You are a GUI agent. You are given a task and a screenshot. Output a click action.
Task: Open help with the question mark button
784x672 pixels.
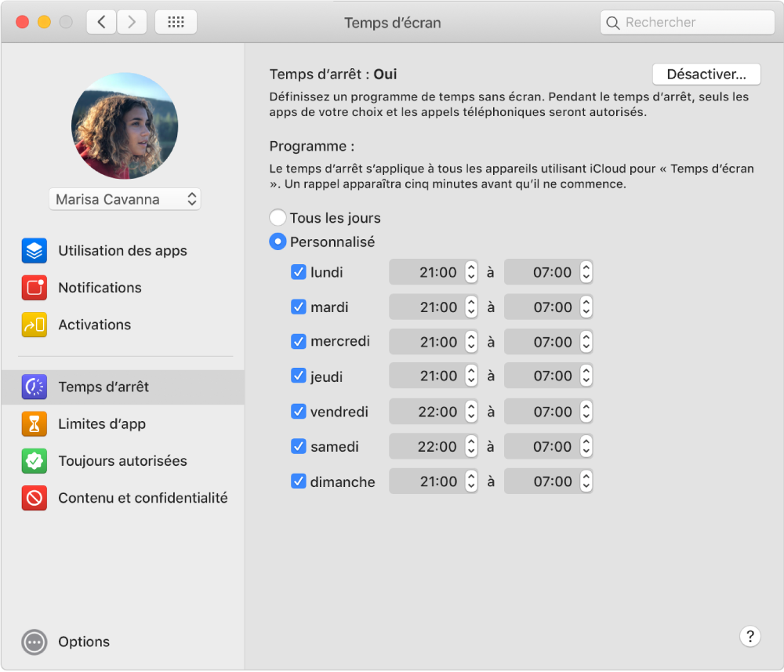pos(750,637)
